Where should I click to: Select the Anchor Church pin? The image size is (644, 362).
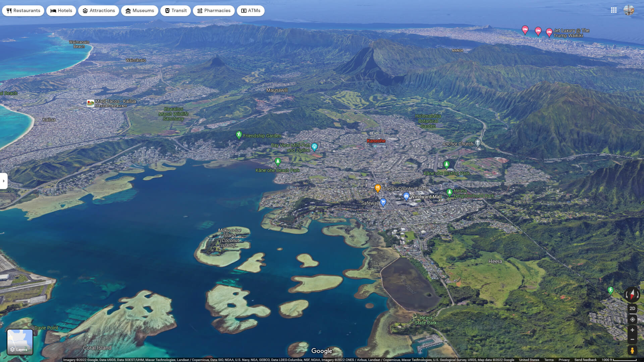pyautogui.click(x=478, y=143)
